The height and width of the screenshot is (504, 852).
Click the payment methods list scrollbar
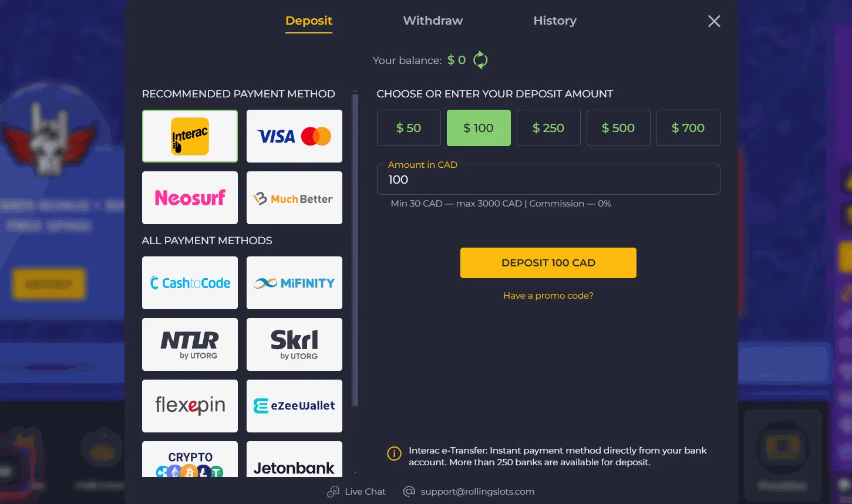pos(355,249)
